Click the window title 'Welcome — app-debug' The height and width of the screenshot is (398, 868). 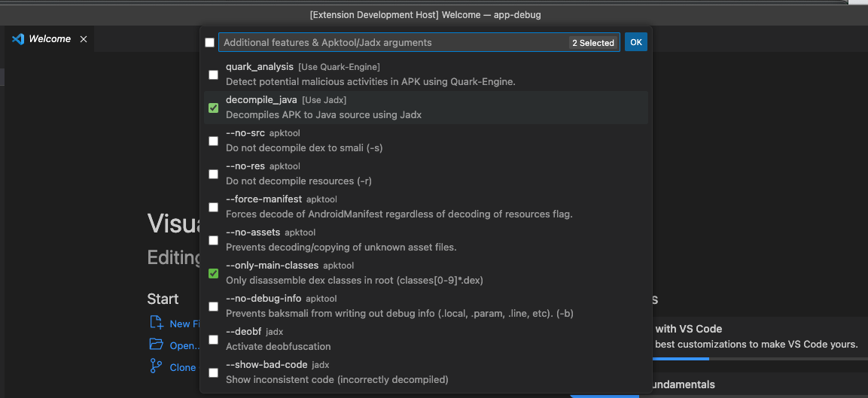pos(425,15)
